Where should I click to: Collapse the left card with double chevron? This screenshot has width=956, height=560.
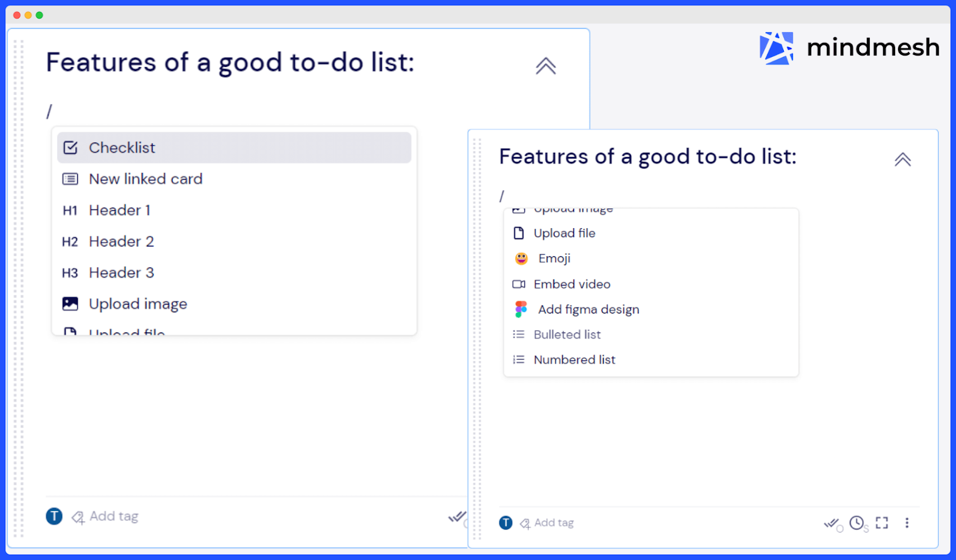coord(546,66)
